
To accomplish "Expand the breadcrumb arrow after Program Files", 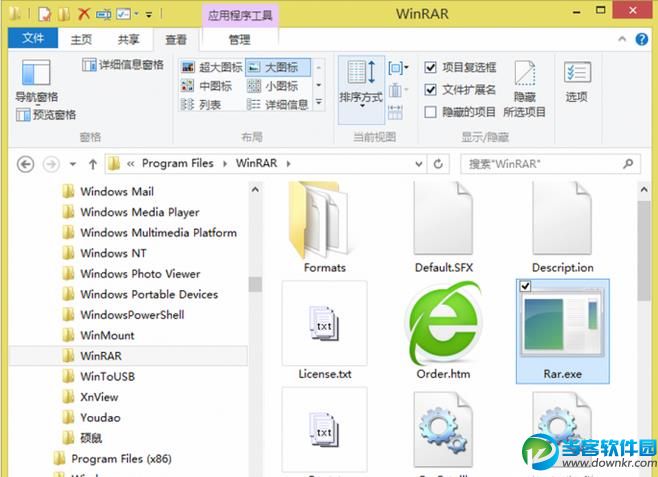I will (x=225, y=164).
